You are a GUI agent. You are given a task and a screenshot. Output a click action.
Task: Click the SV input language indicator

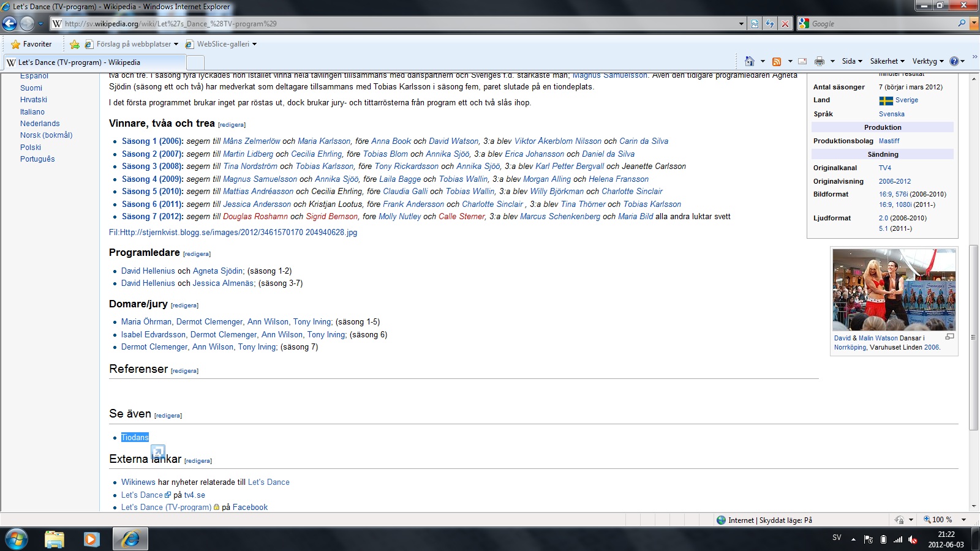(x=837, y=538)
